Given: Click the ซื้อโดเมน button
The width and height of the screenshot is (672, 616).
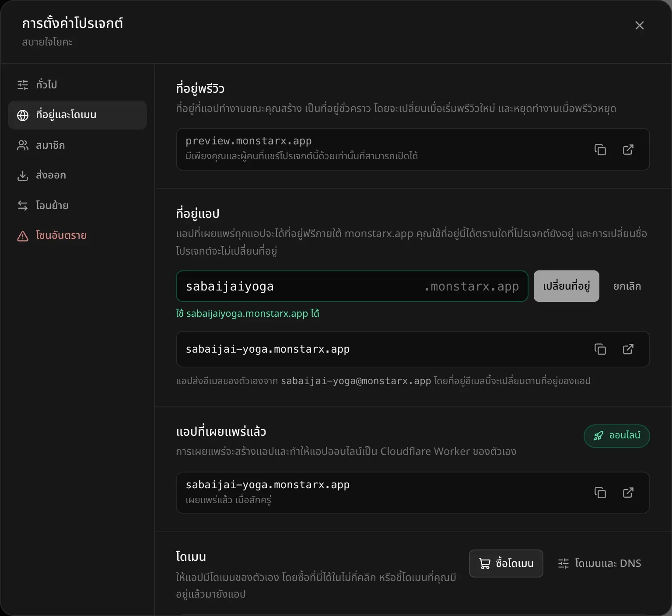Looking at the screenshot, I should pos(506,563).
